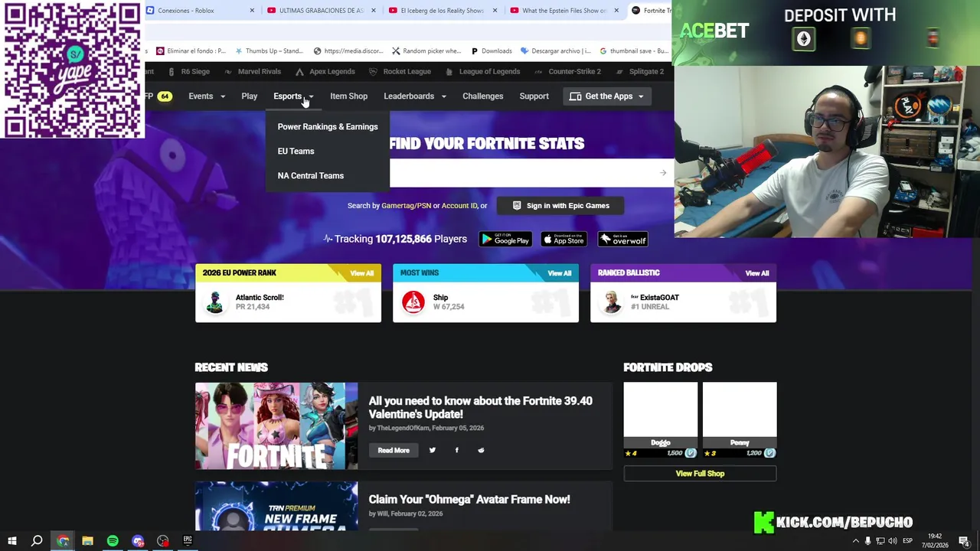
Task: Click the Twitter share icon for Valentine's article
Action: [x=432, y=450]
